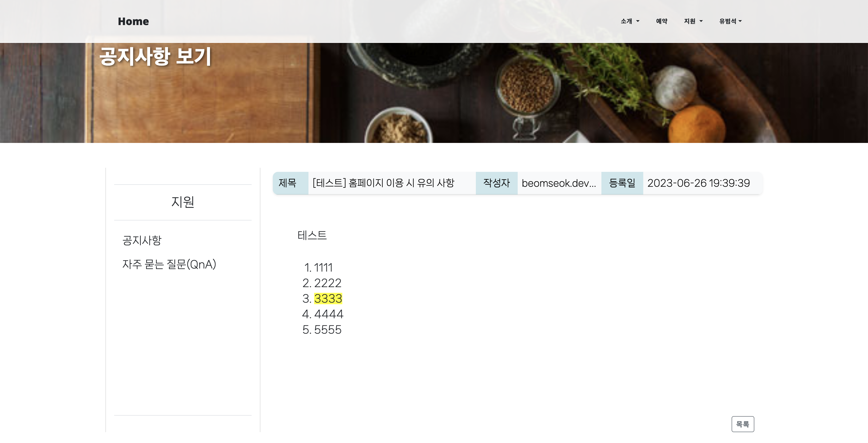Open 공지사항 in the sidebar
Viewport: 868px width, 443px height.
coord(142,240)
